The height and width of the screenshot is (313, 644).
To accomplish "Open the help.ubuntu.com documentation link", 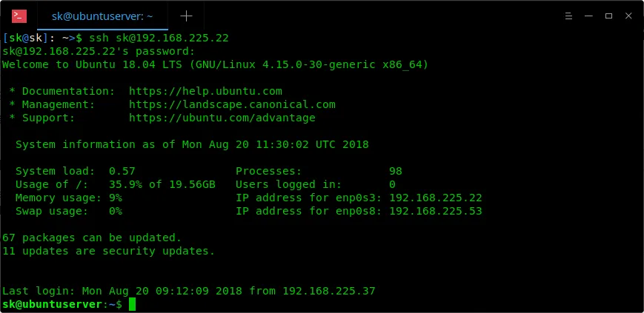I will click(205, 91).
